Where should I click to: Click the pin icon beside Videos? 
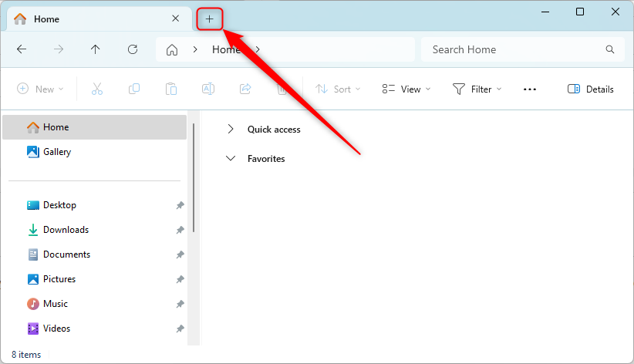point(180,329)
